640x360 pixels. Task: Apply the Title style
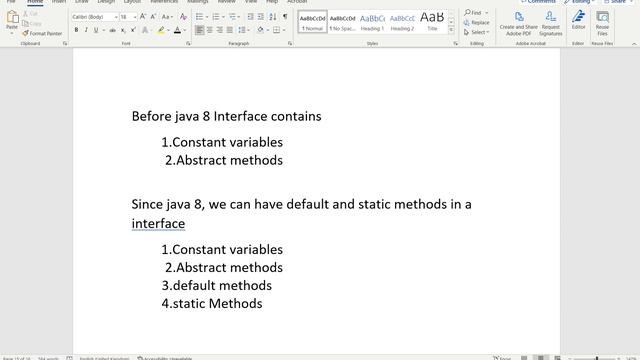point(432,22)
